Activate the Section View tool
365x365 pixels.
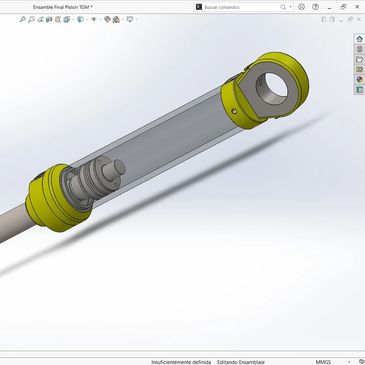49,20
